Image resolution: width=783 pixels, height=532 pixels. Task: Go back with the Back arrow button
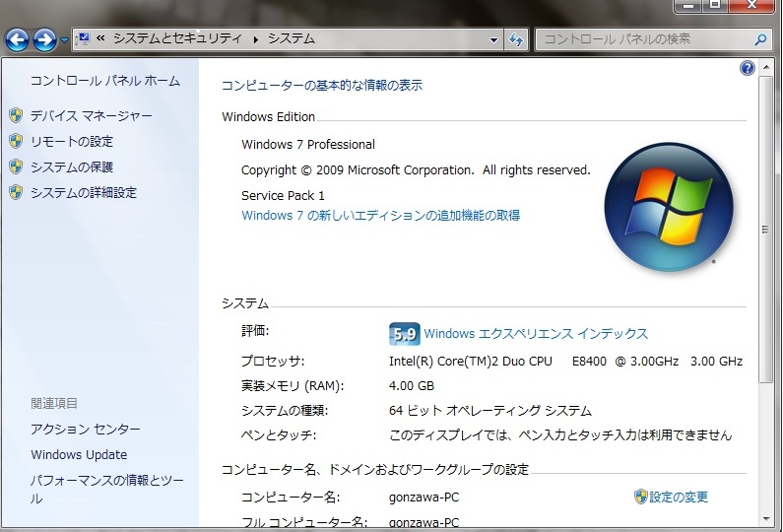(x=18, y=39)
